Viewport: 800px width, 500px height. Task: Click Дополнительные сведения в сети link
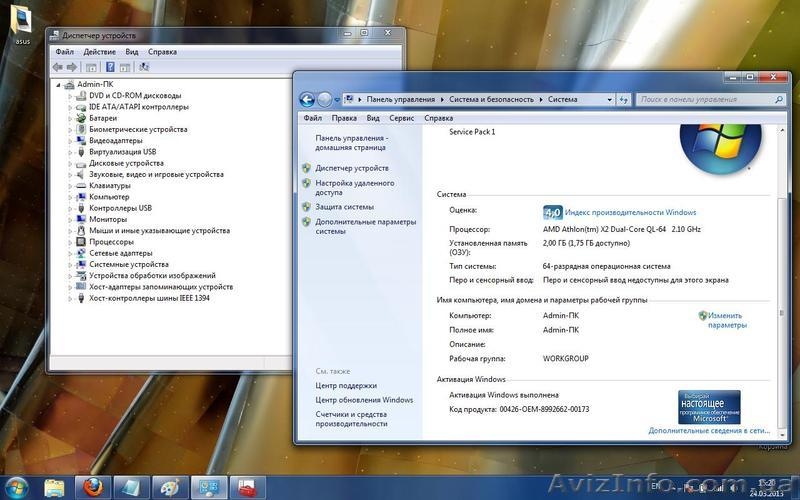[x=709, y=431]
